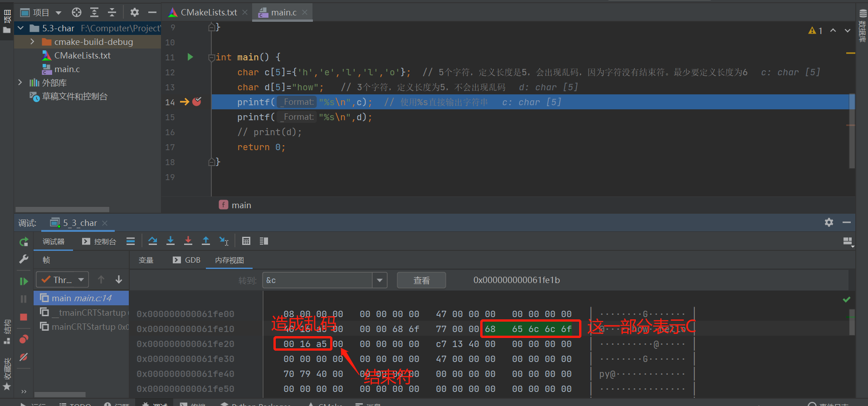
Task: Open the View Breakpoints dialog
Action: [x=24, y=339]
